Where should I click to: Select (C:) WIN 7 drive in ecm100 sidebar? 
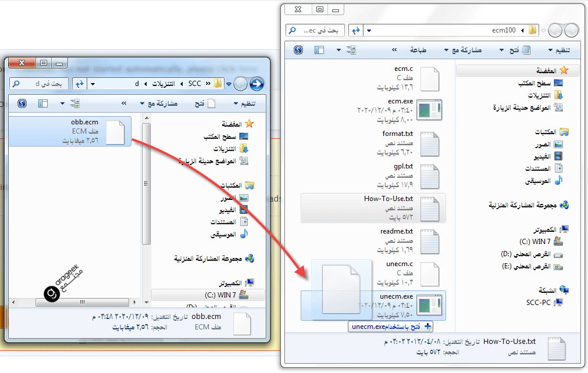pos(535,242)
